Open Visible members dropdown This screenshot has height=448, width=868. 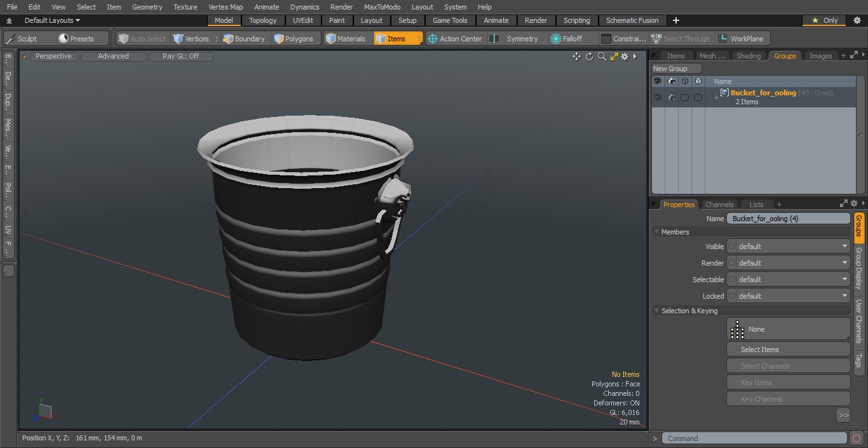point(788,247)
